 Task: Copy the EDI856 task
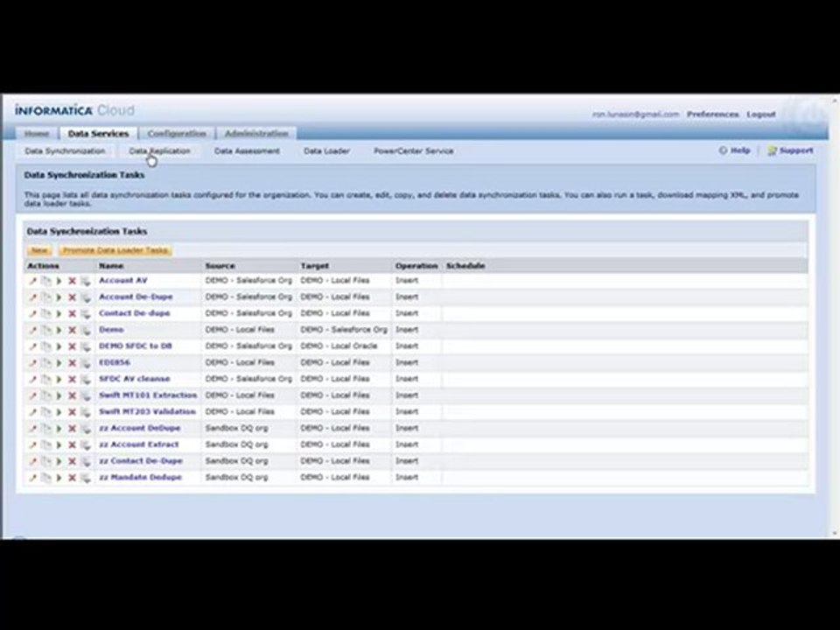coord(46,362)
